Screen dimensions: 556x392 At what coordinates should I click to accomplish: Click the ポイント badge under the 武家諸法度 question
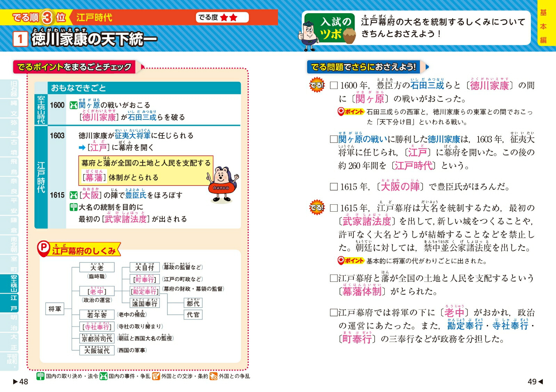click(351, 261)
